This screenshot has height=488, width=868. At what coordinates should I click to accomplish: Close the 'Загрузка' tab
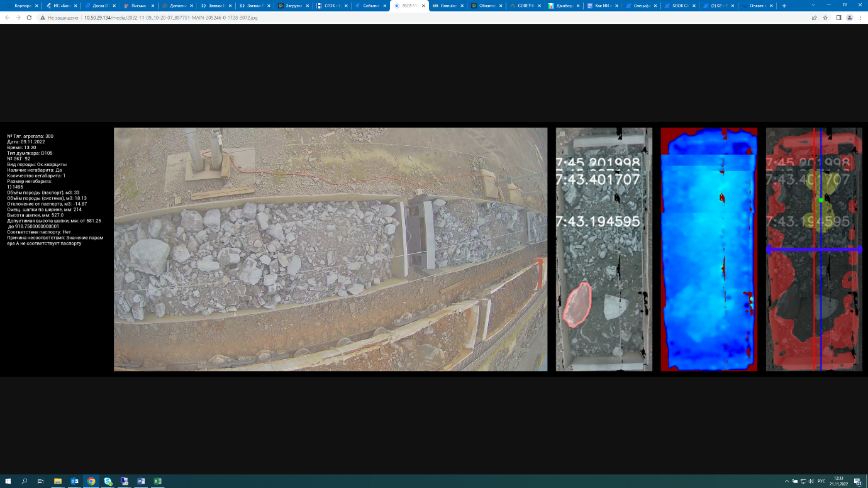pyautogui.click(x=308, y=6)
